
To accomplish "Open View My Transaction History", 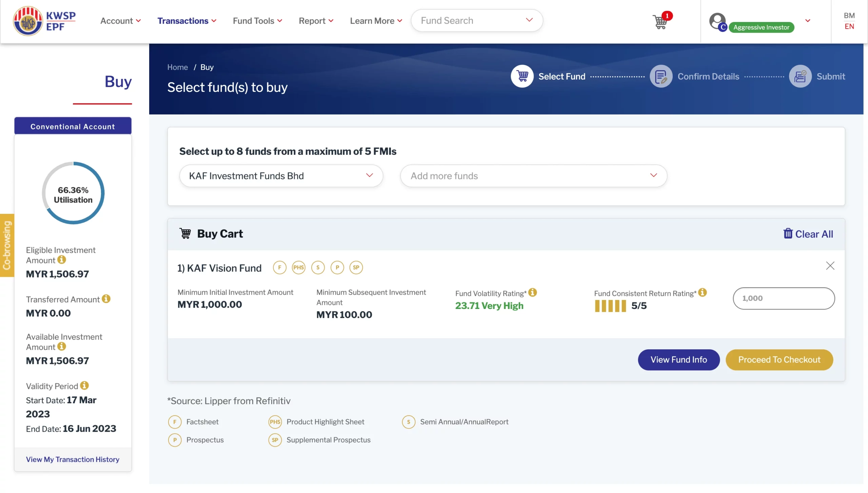I will click(x=73, y=459).
